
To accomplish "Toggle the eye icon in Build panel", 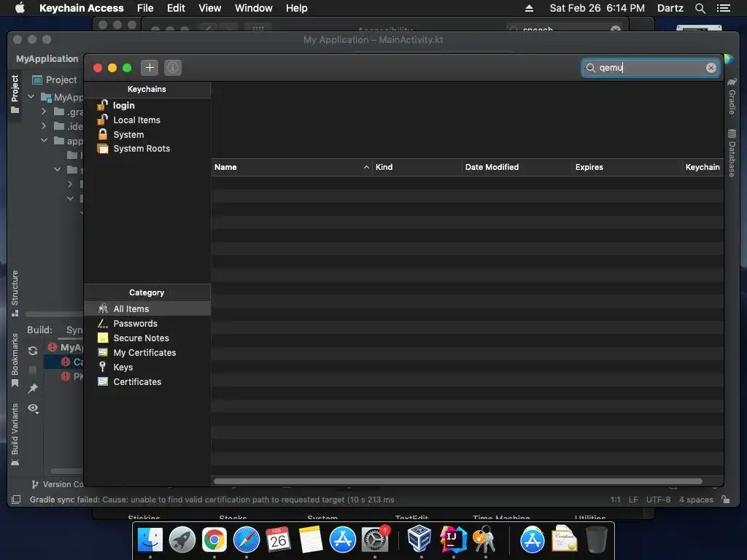I will tap(33, 408).
